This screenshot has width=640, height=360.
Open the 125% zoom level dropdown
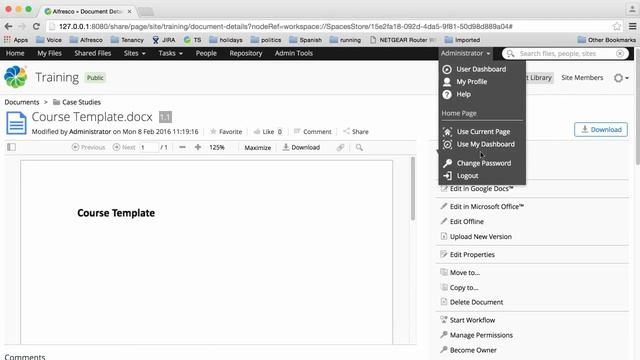click(218, 147)
